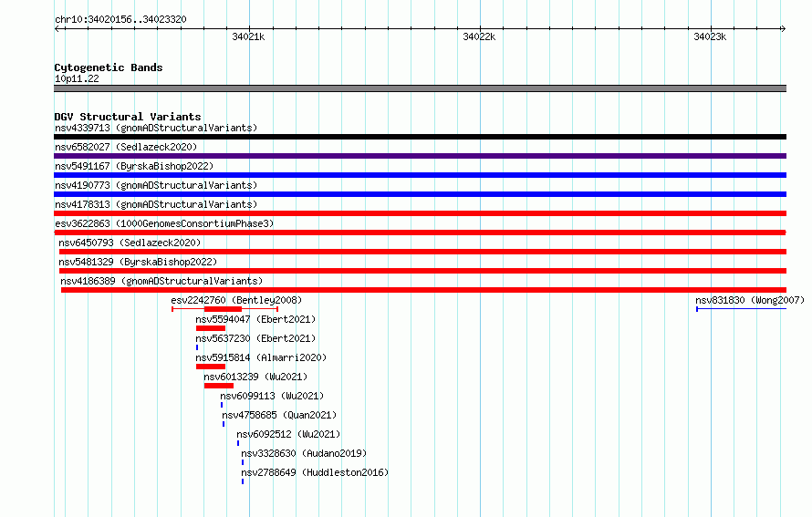
Task: Click the thin blue nsv831830 variant line
Action: (x=742, y=309)
